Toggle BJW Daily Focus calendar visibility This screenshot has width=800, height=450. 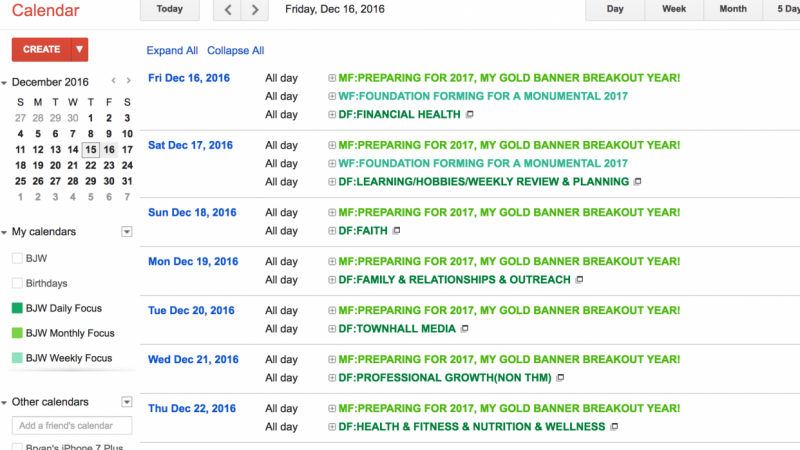(17, 308)
